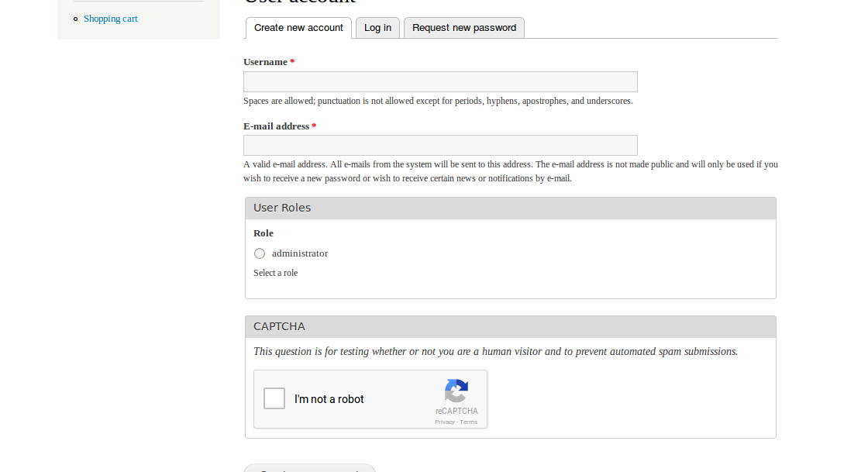
Task: Select the Create new account tab
Action: [x=298, y=27]
